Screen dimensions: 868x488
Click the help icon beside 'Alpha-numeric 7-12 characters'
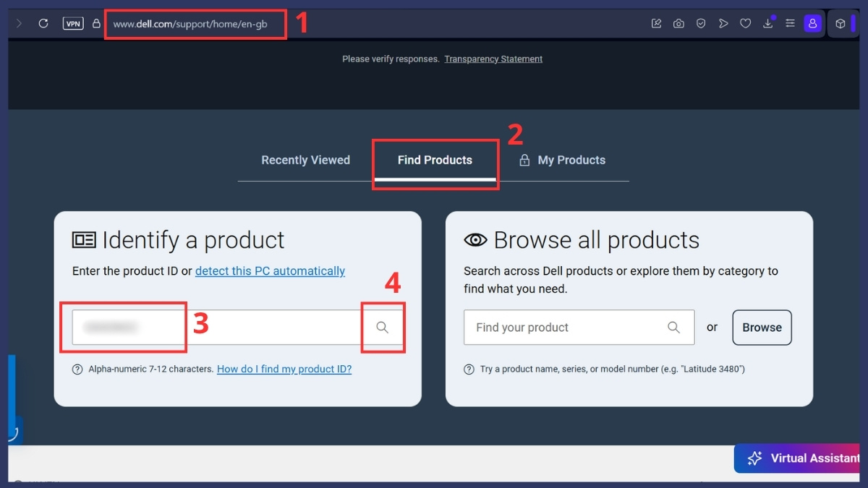(x=77, y=369)
